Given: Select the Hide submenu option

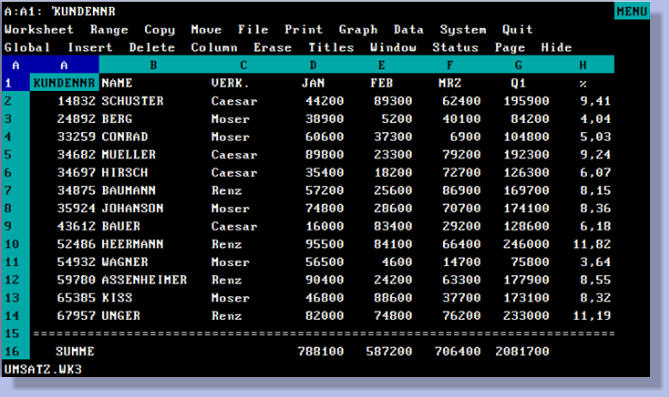Looking at the screenshot, I should pos(556,47).
